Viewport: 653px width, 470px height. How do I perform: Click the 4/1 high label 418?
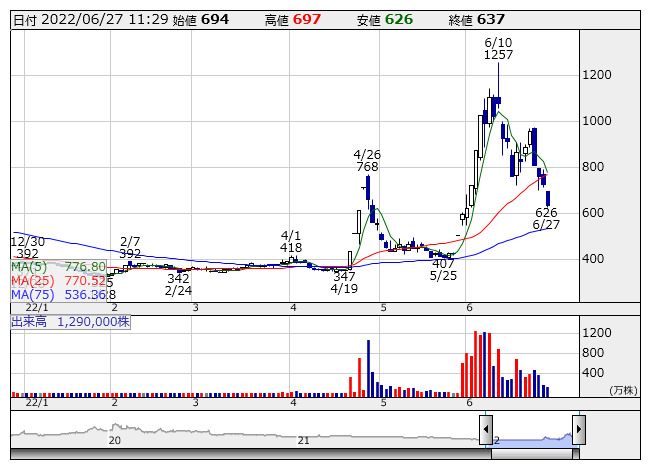pos(291,247)
